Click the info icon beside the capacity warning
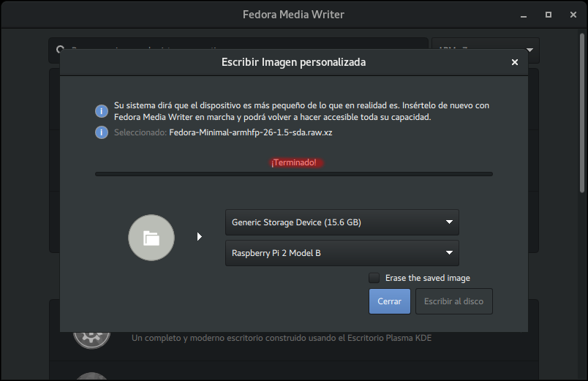The image size is (588, 381). [x=101, y=111]
